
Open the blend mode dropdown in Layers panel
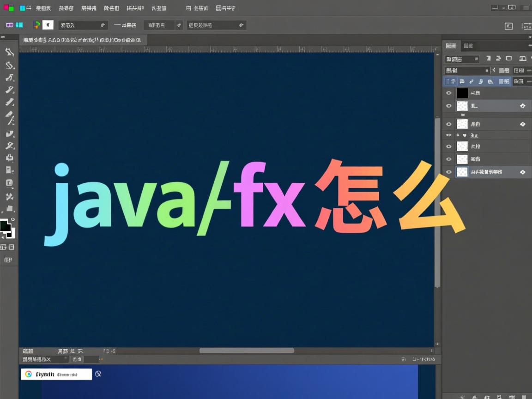coord(464,70)
